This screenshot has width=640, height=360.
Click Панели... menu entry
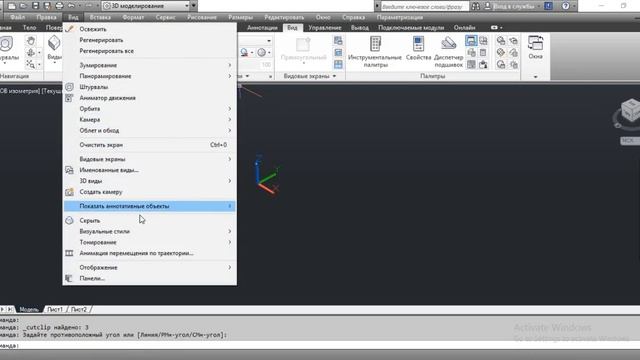point(150,278)
